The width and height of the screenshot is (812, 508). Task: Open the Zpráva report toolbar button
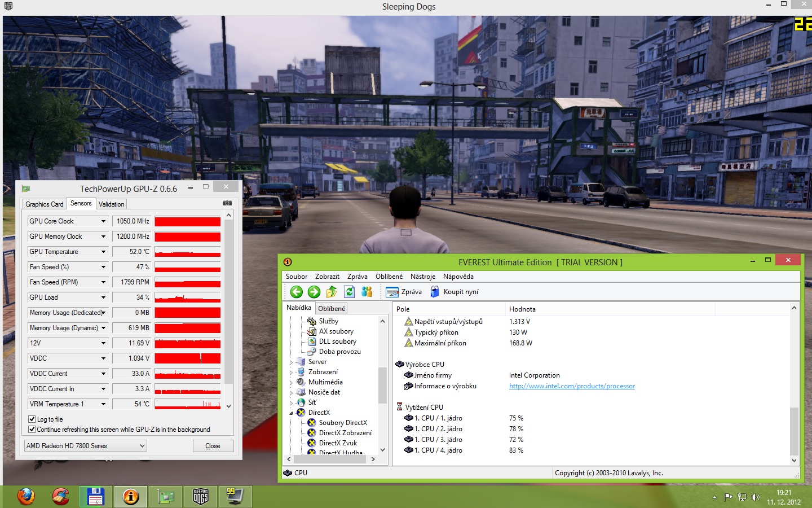(x=404, y=292)
